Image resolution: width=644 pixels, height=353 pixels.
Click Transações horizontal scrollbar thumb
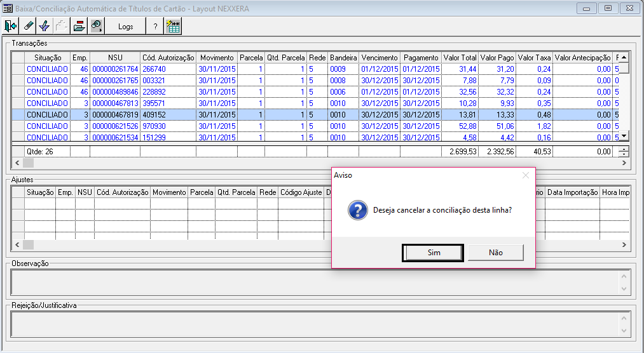[28, 163]
